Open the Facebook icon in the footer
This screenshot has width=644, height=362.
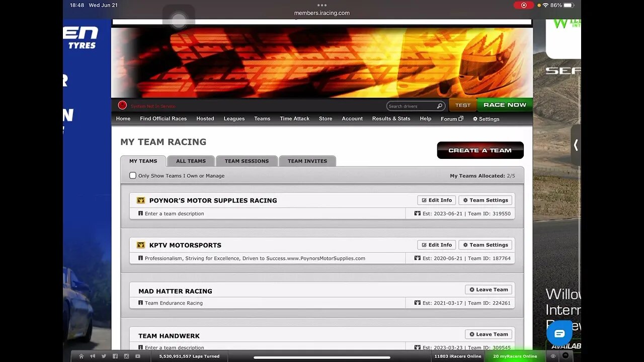[115, 356]
